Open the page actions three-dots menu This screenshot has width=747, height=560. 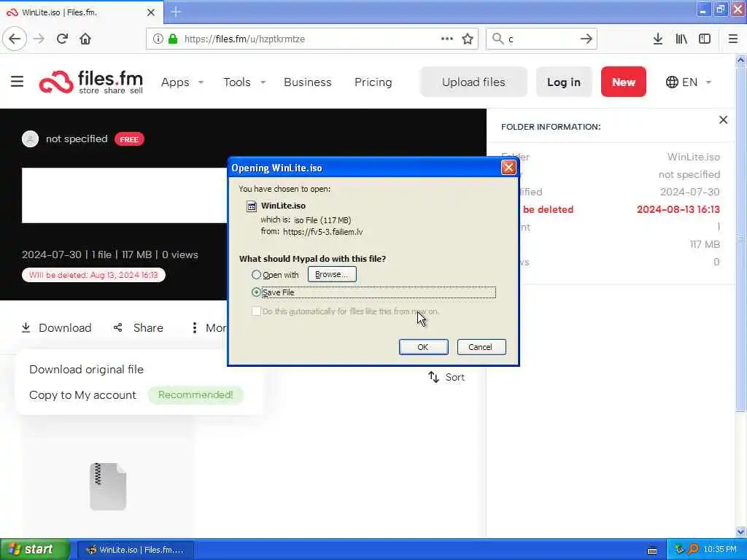[x=447, y=39]
